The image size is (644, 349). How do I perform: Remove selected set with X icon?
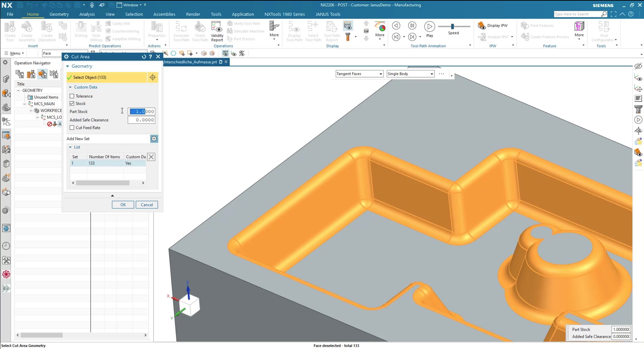[x=151, y=157]
